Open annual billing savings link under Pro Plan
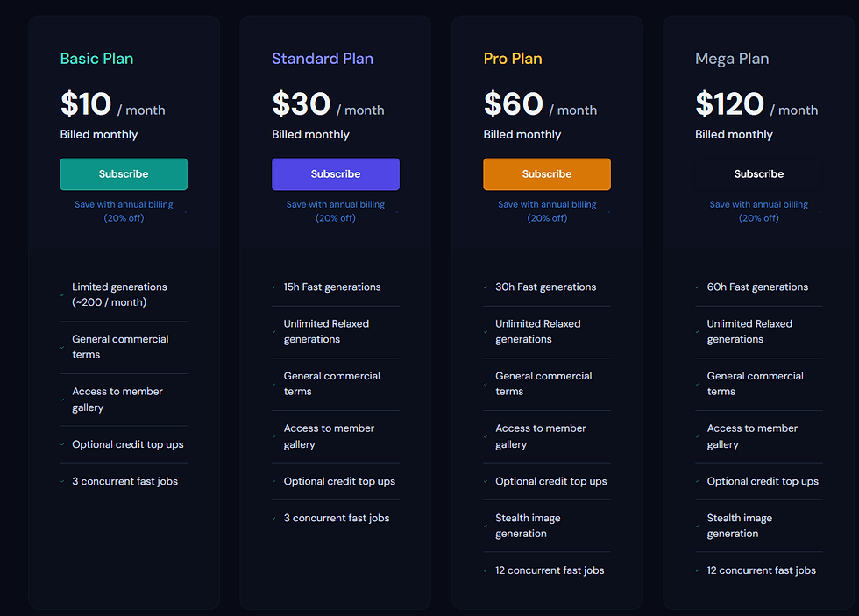The height and width of the screenshot is (616, 859). pos(547,211)
